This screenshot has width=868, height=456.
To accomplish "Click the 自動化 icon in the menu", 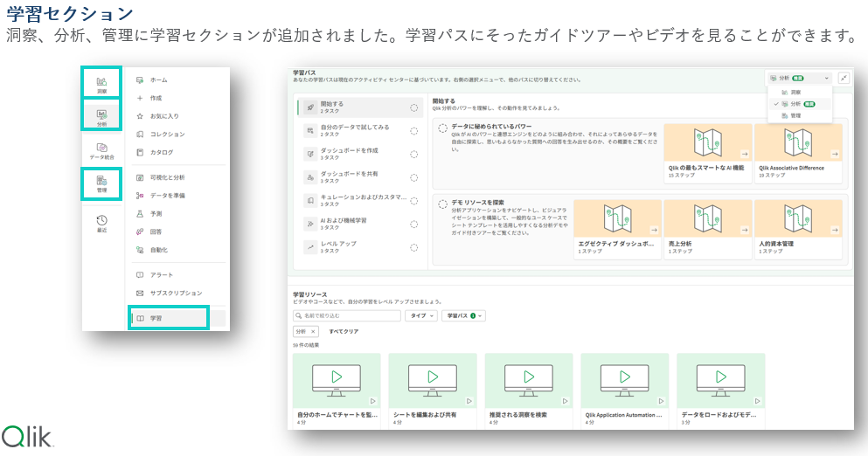I will [x=140, y=250].
